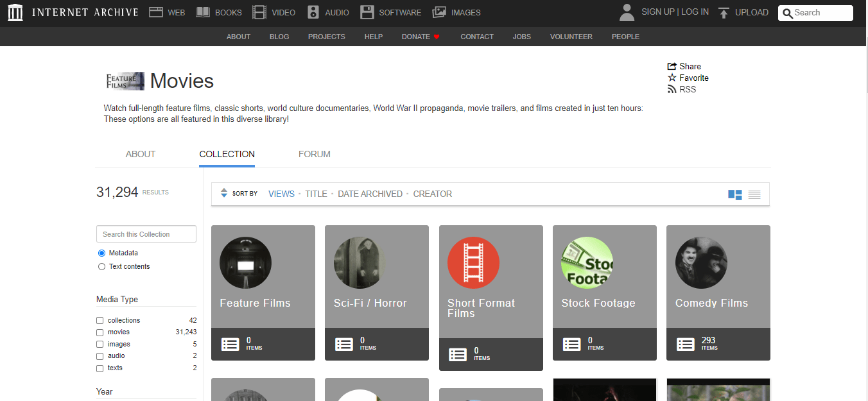868x401 pixels.
Task: Sort results by Date Archived
Action: pyautogui.click(x=370, y=194)
